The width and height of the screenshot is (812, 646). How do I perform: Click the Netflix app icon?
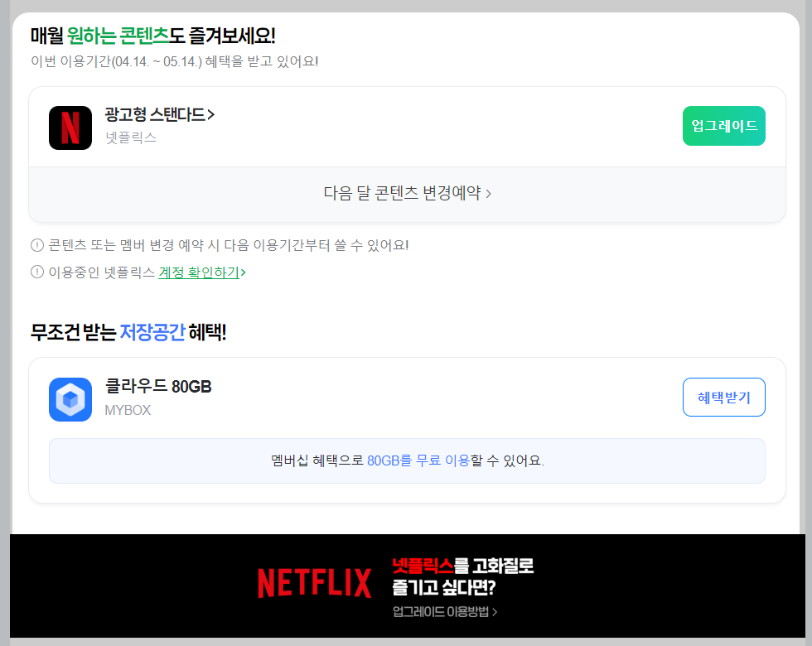[x=70, y=128]
